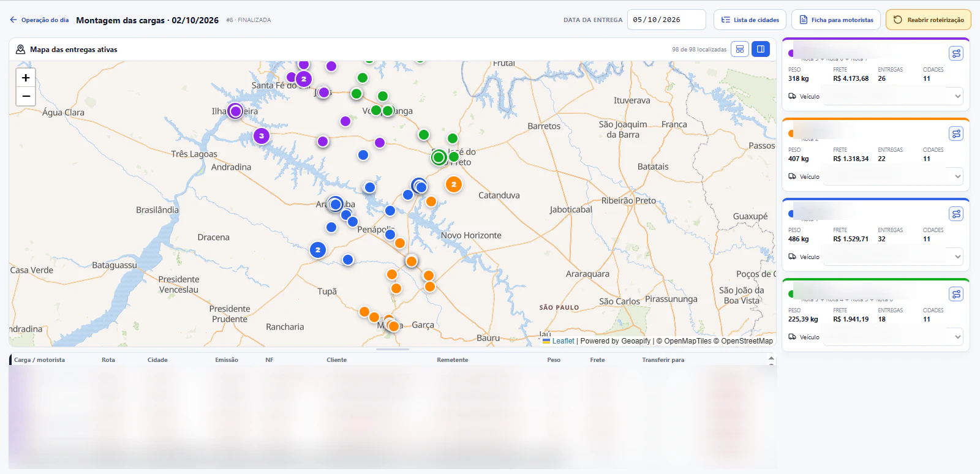
Task: Go back to Operação do dia
Action: click(39, 20)
